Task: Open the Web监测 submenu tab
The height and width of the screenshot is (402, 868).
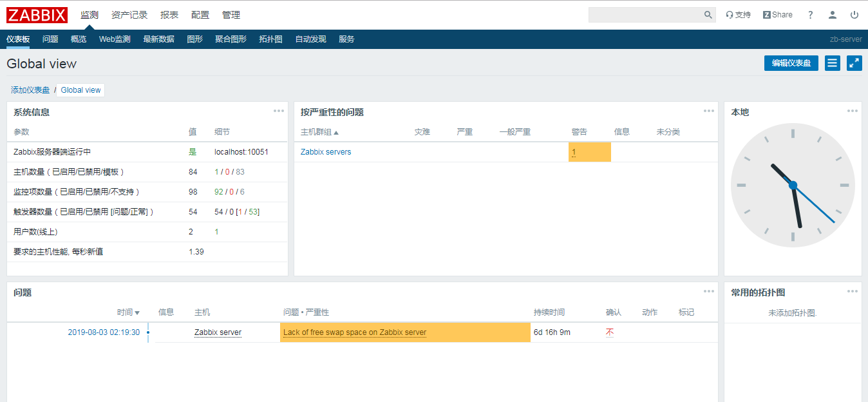Action: pos(115,39)
